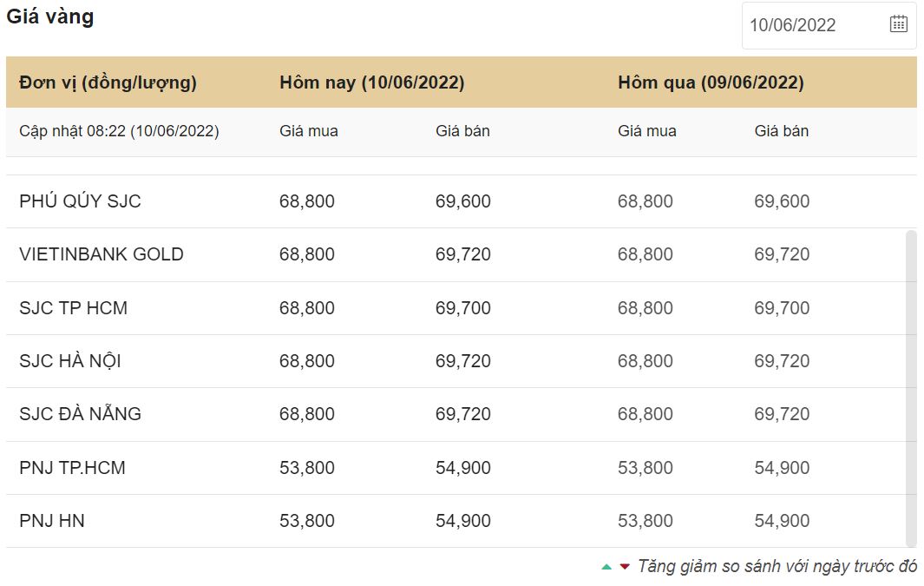Click the Giá vàng section title

click(49, 16)
